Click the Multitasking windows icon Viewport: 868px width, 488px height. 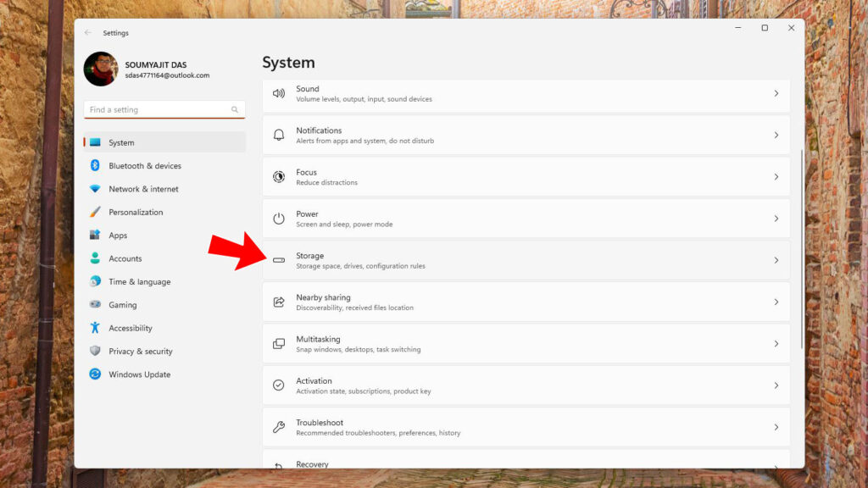[278, 344]
